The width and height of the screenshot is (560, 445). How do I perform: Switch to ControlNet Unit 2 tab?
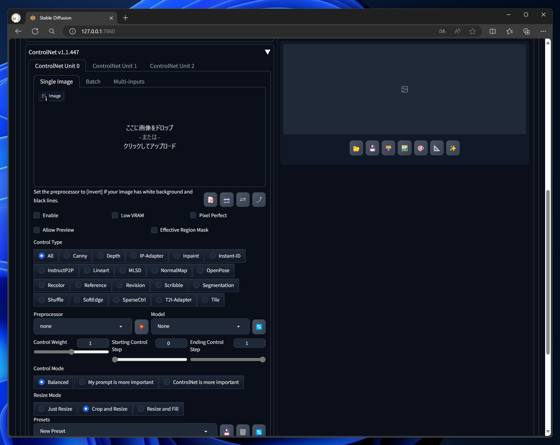click(172, 66)
